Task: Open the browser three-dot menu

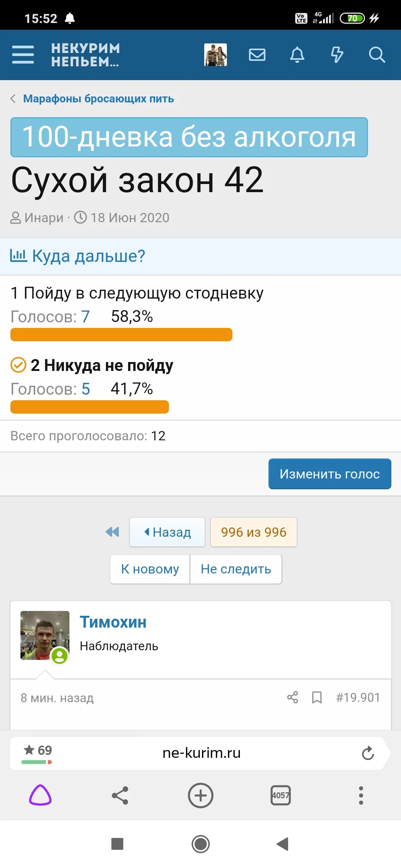Action: coord(361,795)
